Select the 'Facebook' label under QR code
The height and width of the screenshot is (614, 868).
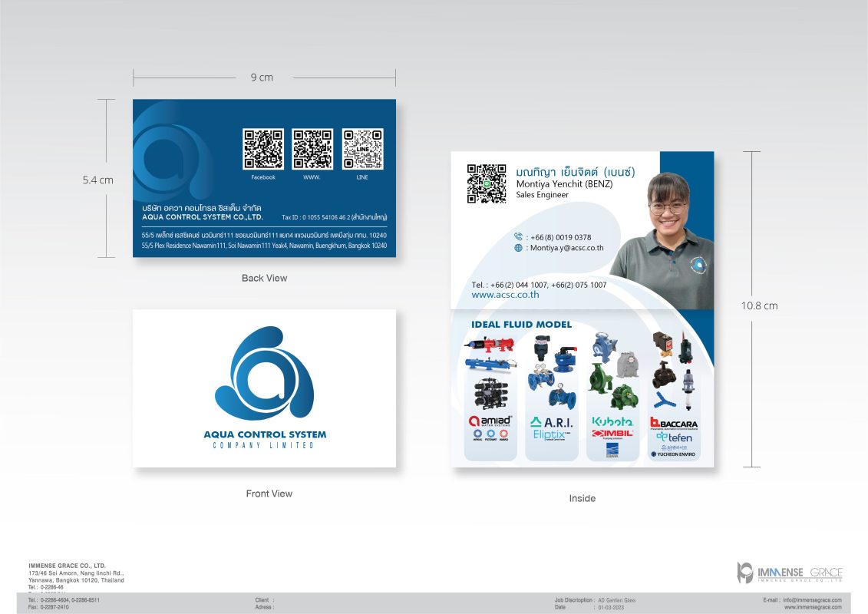tap(263, 177)
